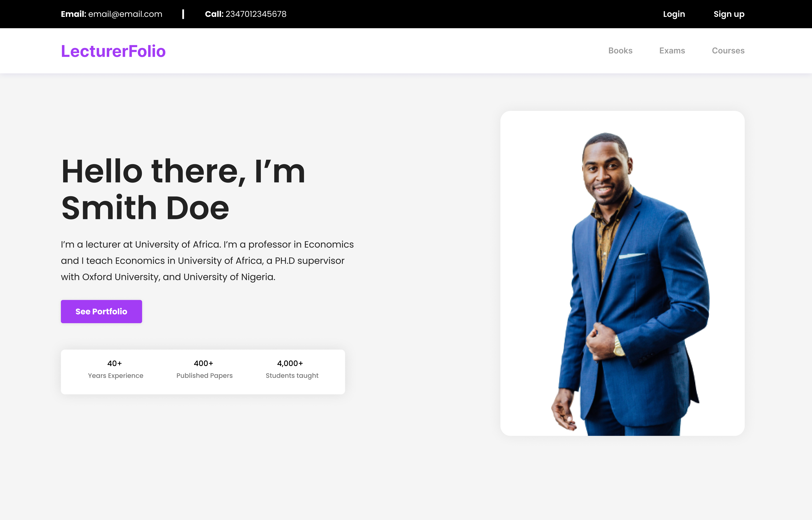This screenshot has height=520, width=812.
Task: Go to the Books menu item
Action: click(x=620, y=51)
